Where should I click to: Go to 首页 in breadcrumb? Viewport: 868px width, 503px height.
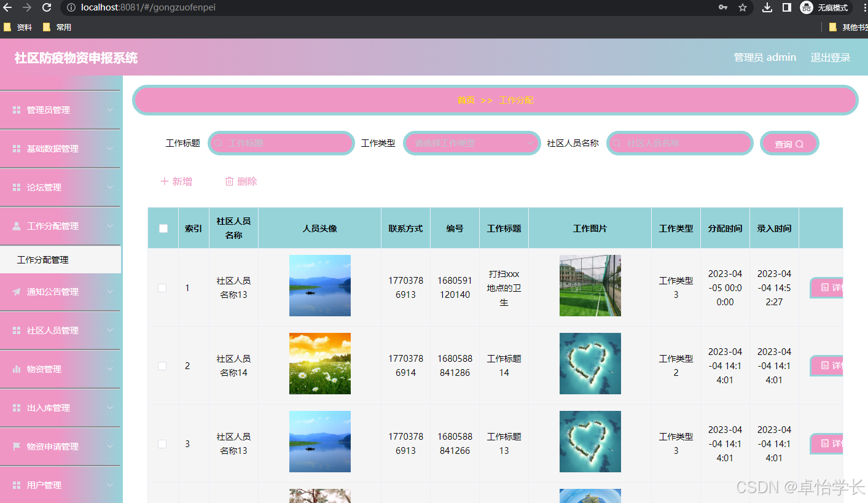pos(466,100)
